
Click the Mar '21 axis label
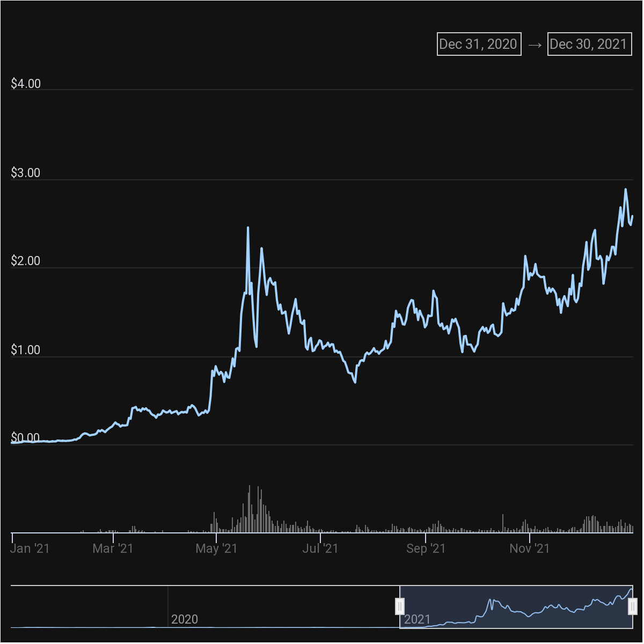tap(113, 548)
